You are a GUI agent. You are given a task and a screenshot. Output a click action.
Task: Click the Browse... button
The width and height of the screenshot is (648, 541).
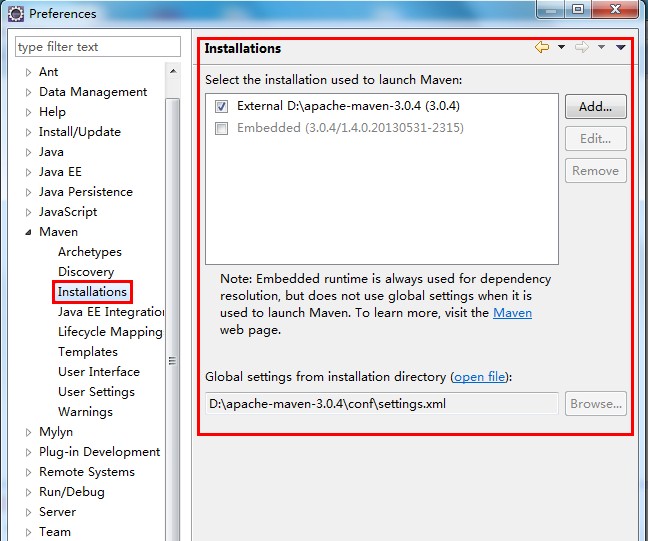click(596, 403)
